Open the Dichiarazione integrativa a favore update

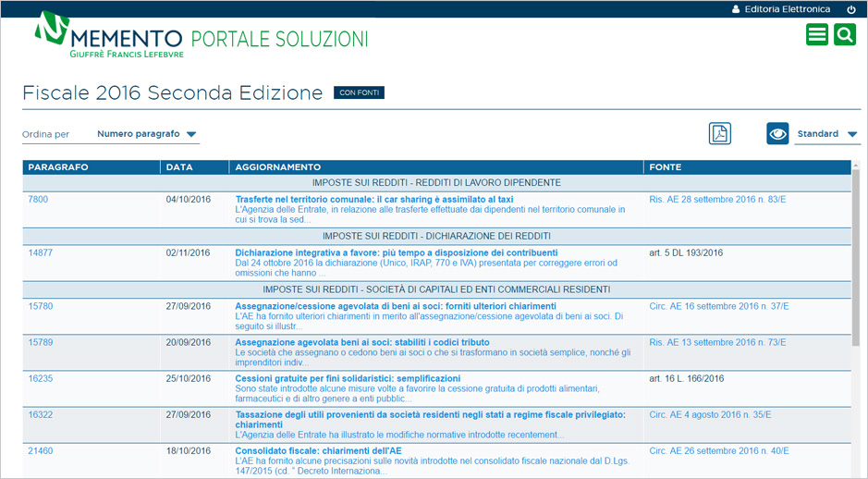click(397, 252)
